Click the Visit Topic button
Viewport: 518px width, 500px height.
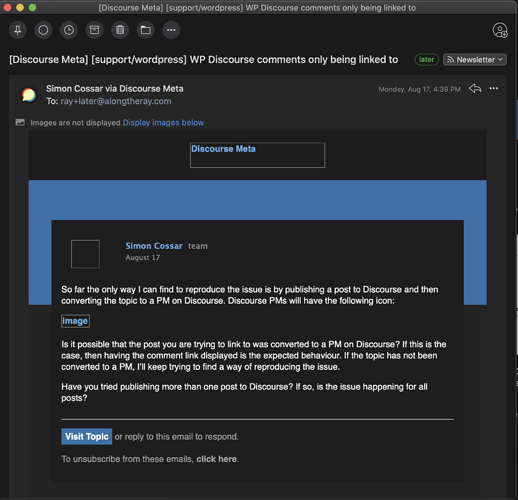tap(87, 436)
